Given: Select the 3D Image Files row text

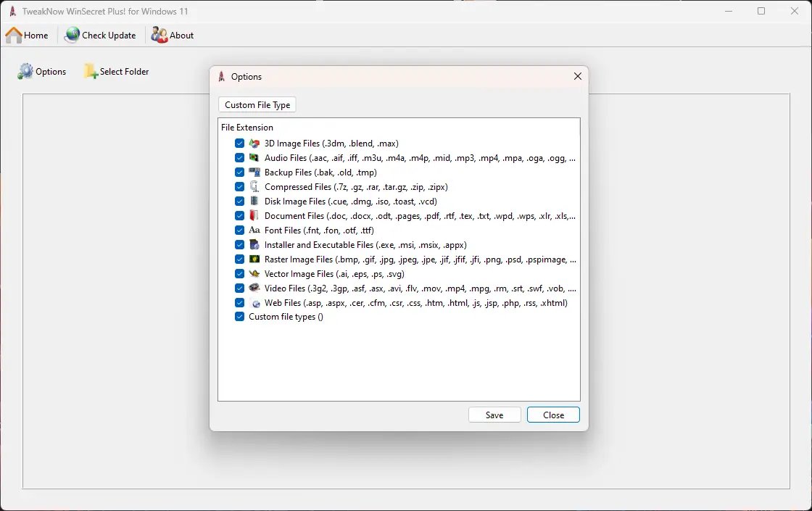Looking at the screenshot, I should [x=331, y=144].
